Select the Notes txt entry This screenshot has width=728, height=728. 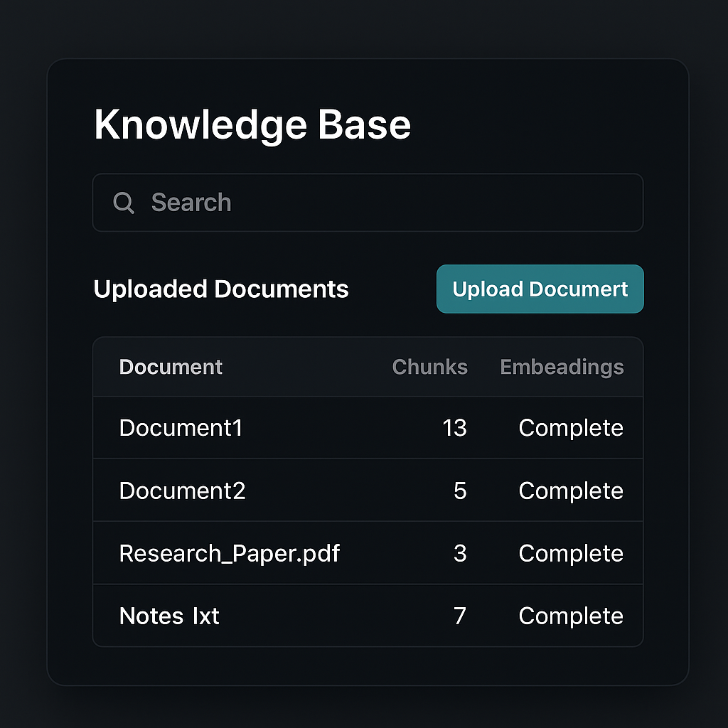pyautogui.click(x=169, y=616)
